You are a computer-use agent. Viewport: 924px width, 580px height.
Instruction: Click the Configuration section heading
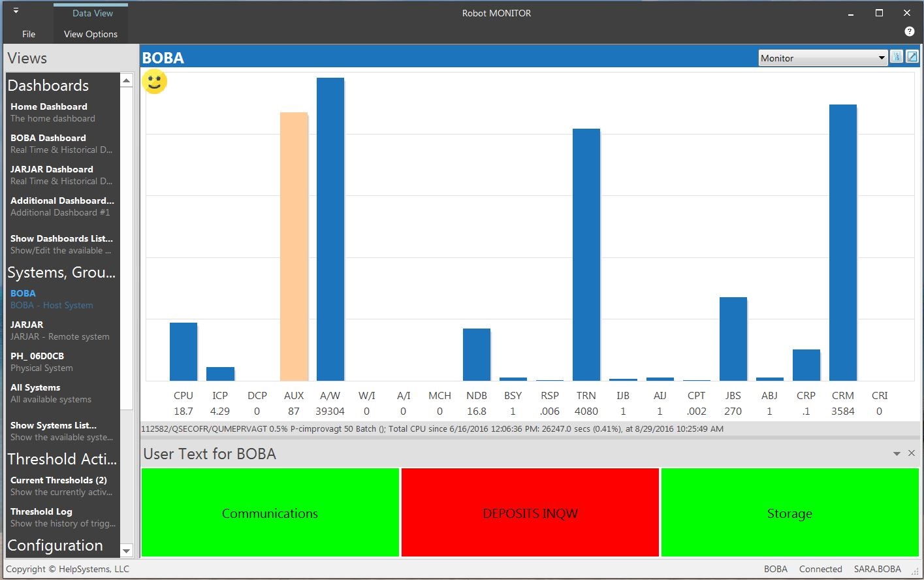point(56,545)
